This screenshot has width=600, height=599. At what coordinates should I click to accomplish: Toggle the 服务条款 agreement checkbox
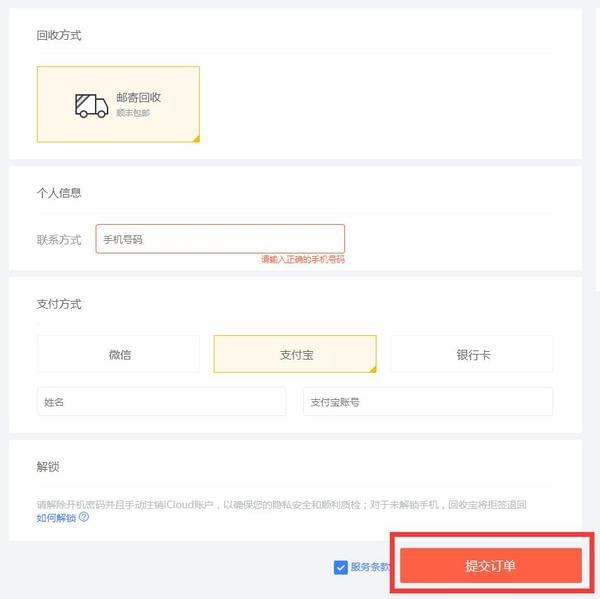[340, 568]
